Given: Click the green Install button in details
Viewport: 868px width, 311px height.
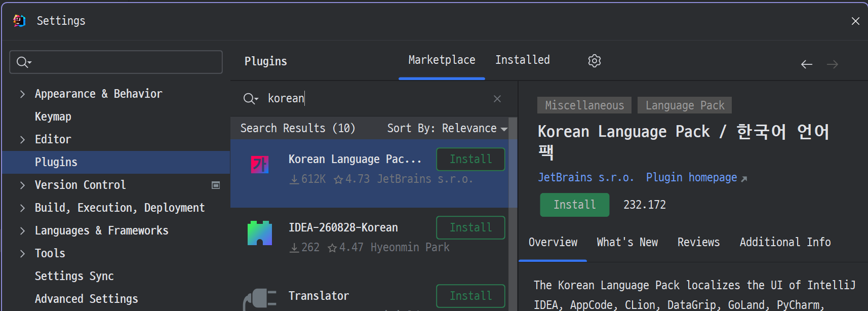Looking at the screenshot, I should [575, 205].
